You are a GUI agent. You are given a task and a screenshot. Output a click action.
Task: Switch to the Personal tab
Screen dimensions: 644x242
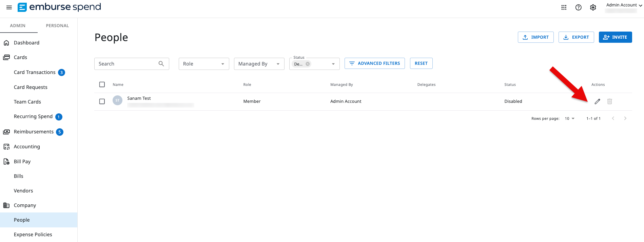(57, 26)
